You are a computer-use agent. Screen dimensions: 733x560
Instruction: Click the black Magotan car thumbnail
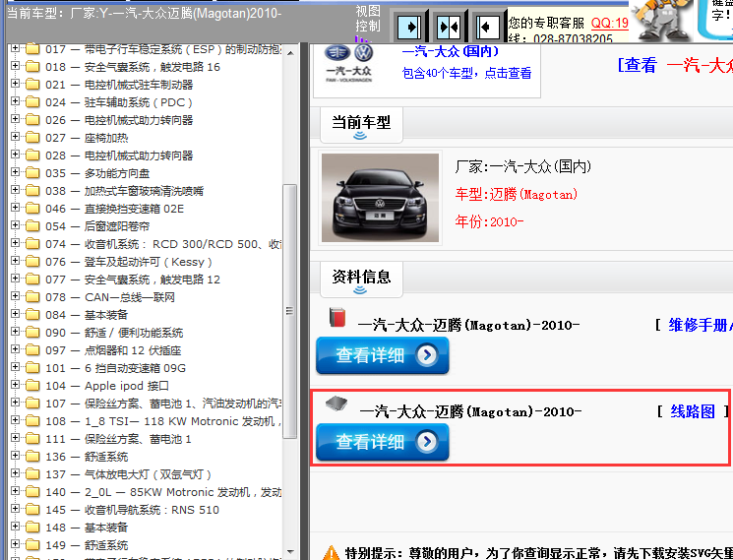[x=380, y=198]
